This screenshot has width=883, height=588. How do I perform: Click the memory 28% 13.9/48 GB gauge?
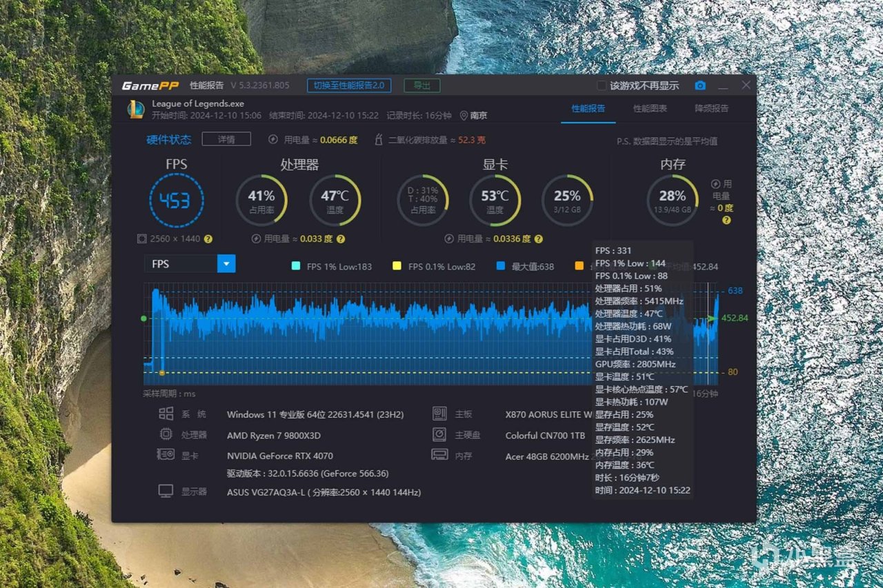672,200
